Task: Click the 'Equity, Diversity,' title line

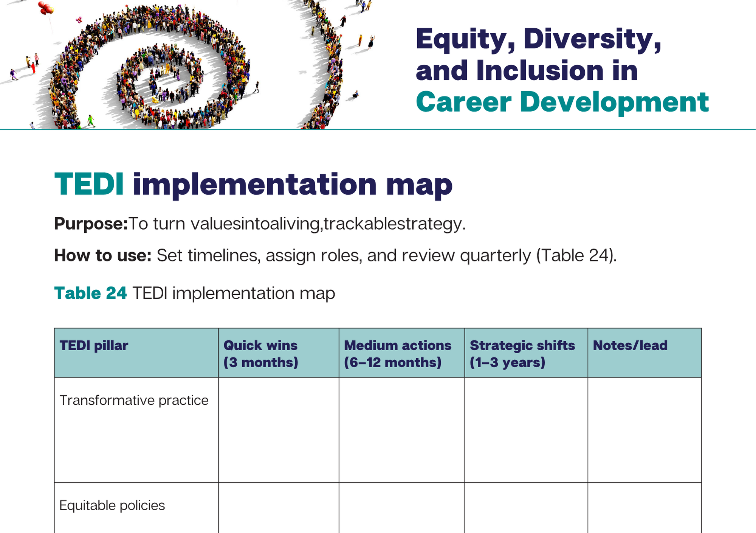Action: [538, 39]
